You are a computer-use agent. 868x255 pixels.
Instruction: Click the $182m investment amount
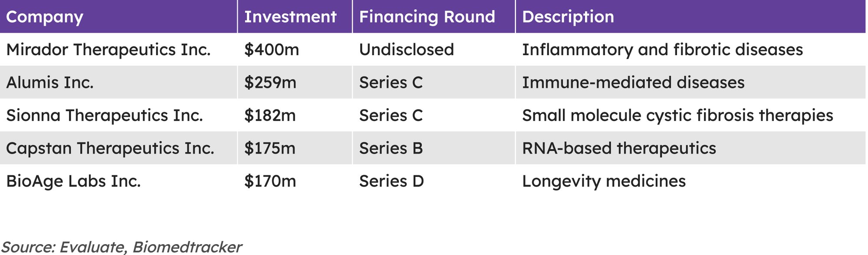pyautogui.click(x=270, y=116)
